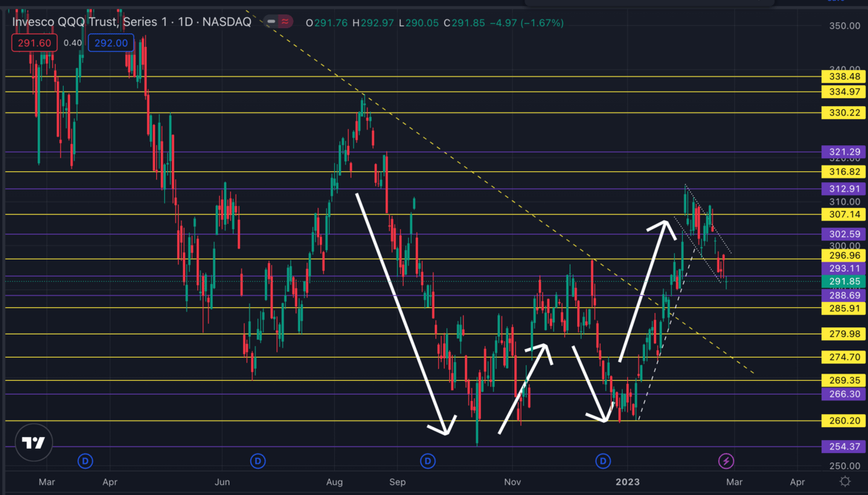This screenshot has height=495, width=868.
Task: Click the green 291.85 current price label
Action: (x=844, y=281)
